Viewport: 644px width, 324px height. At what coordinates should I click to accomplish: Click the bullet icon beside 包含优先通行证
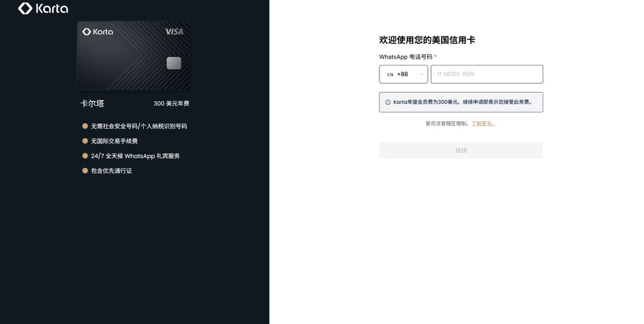(x=85, y=171)
